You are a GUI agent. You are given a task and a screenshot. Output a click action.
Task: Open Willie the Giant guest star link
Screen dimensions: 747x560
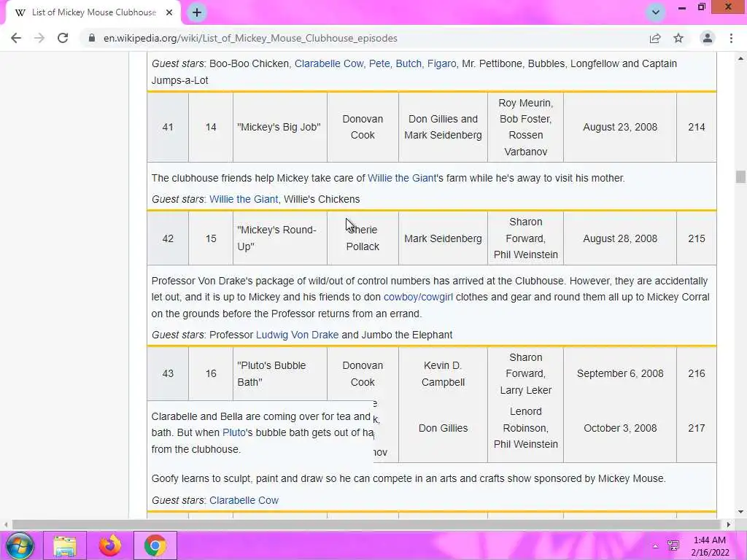[244, 199]
